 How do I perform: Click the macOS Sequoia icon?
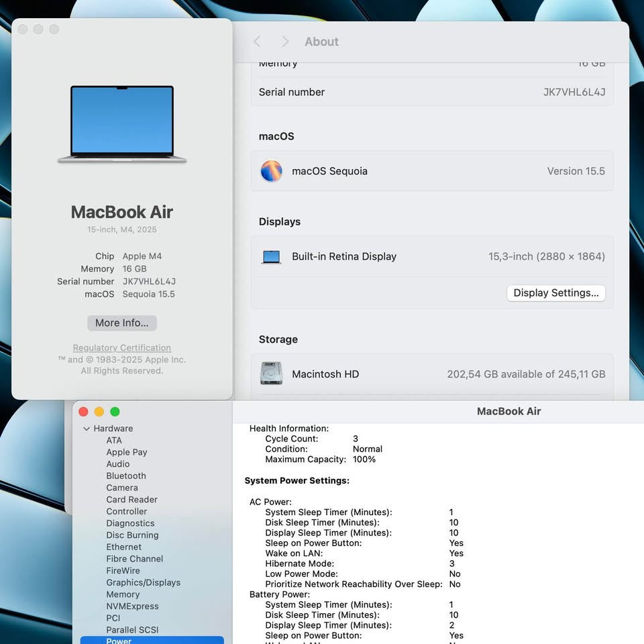point(271,171)
